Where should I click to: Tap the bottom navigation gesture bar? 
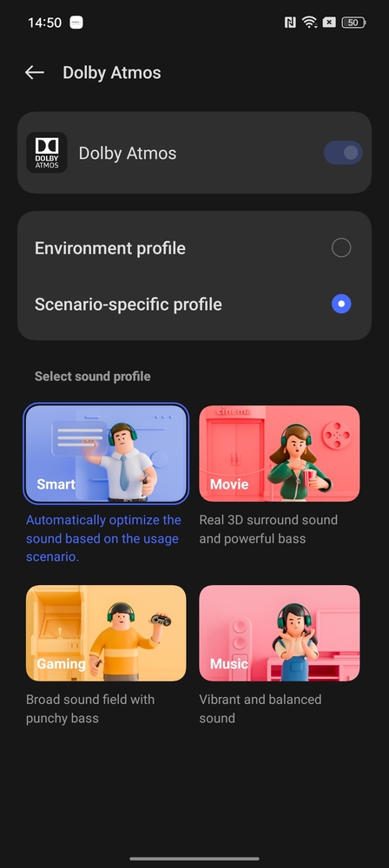pyautogui.click(x=194, y=858)
